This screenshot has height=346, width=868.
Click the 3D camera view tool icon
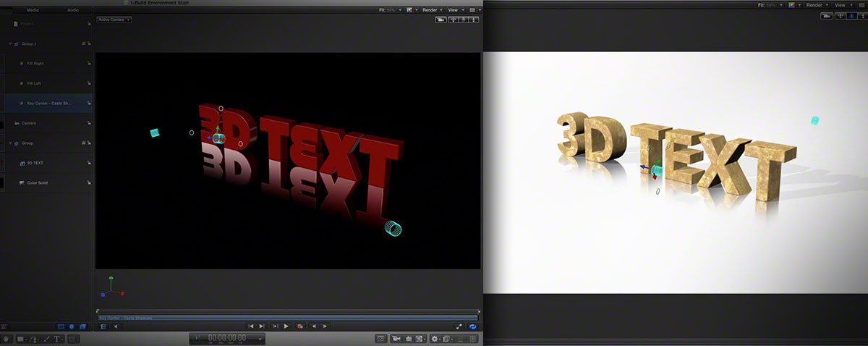pyautogui.click(x=441, y=20)
